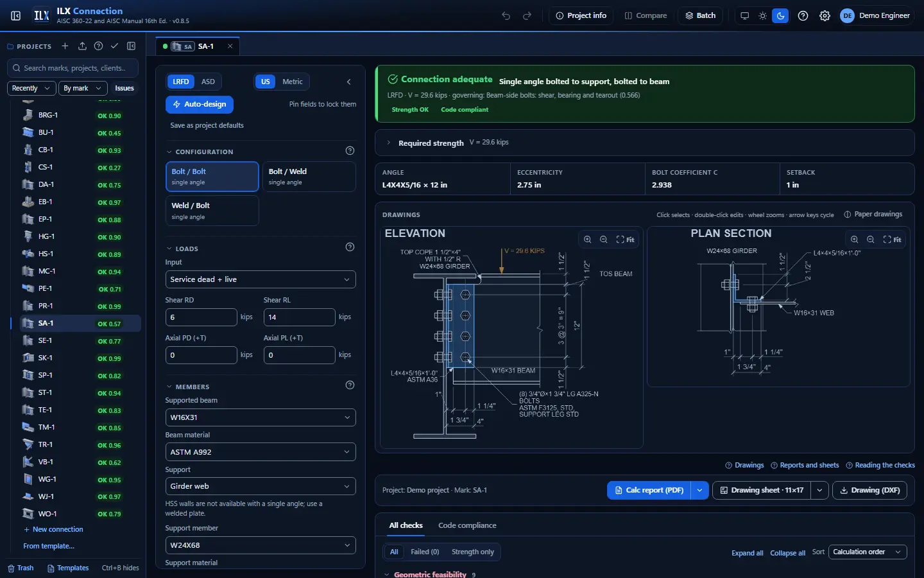The height and width of the screenshot is (578, 924).
Task: Download the Calc report (PDF)
Action: [x=649, y=490]
